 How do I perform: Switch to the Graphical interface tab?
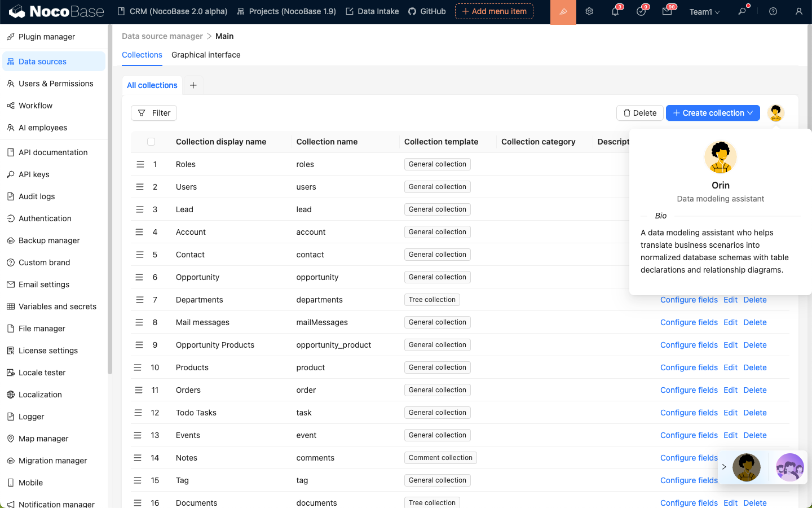point(206,55)
